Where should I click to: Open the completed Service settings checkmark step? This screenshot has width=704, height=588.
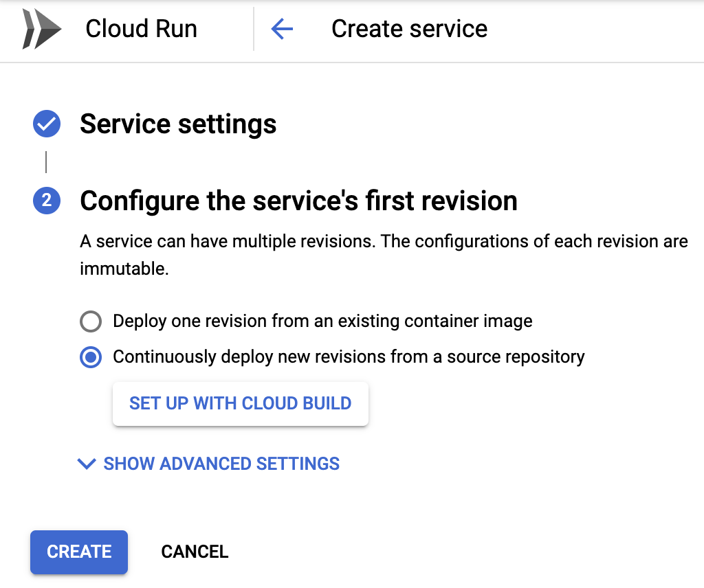pos(47,124)
